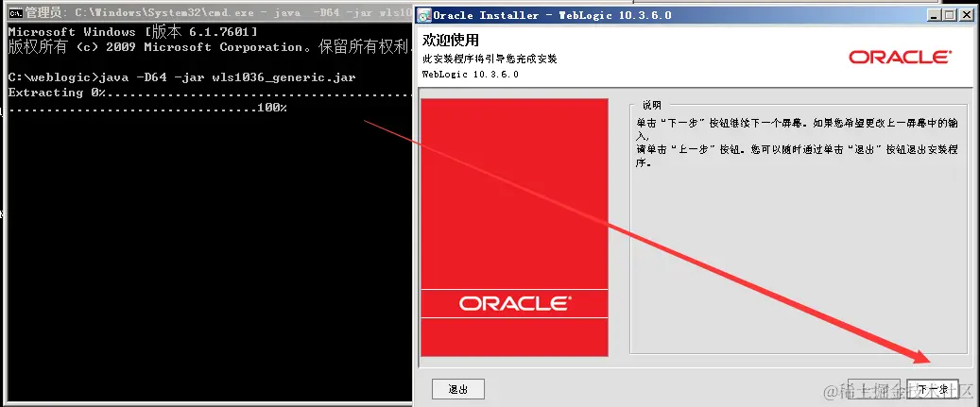Click the 退出 (Exit) button in installer
Viewport: 980px width, 407px height.
pos(458,389)
